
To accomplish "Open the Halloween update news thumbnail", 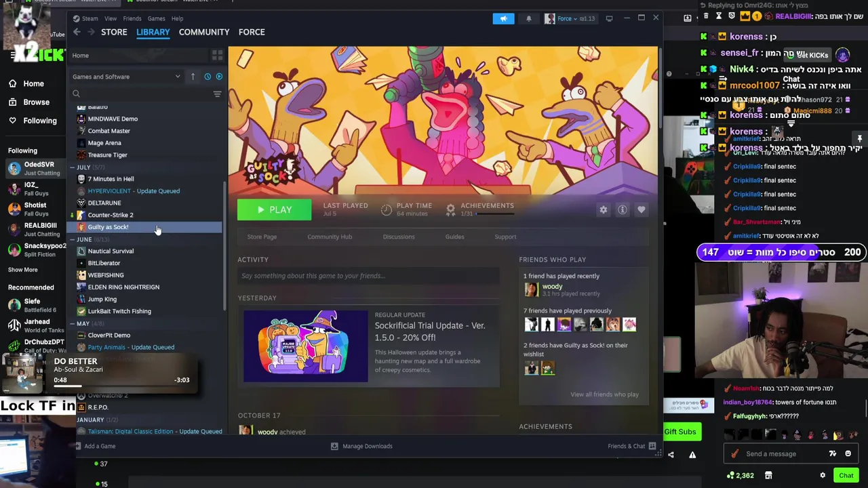I will pyautogui.click(x=306, y=346).
